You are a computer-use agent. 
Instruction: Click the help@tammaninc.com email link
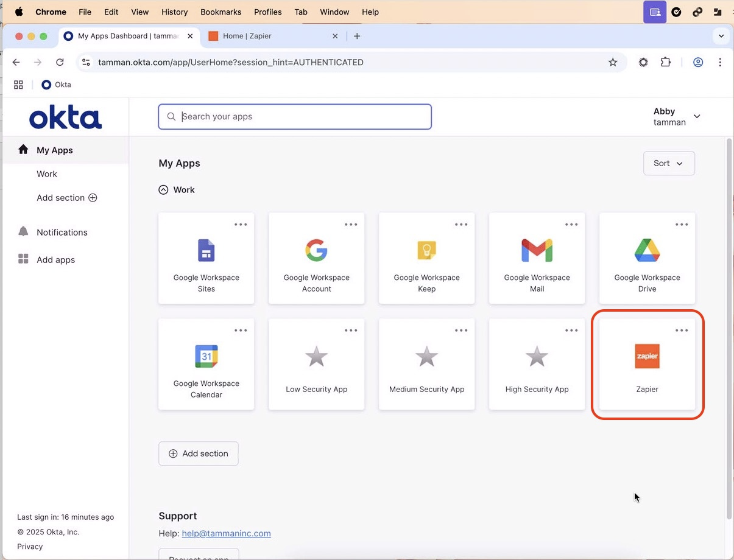tap(226, 533)
